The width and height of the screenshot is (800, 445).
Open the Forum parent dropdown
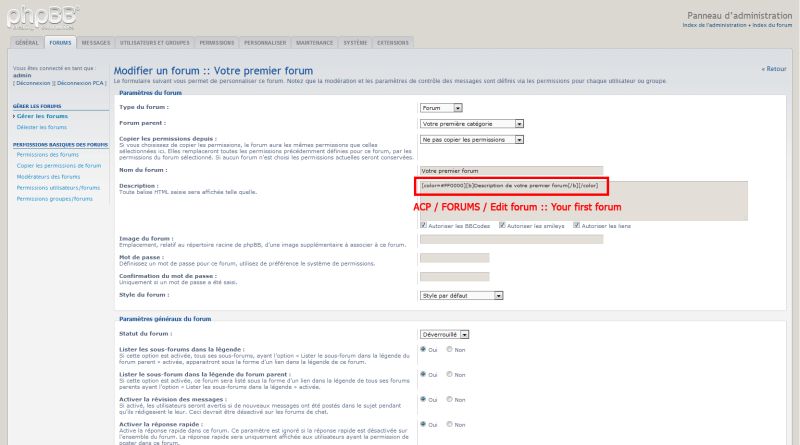pyautogui.click(x=471, y=123)
